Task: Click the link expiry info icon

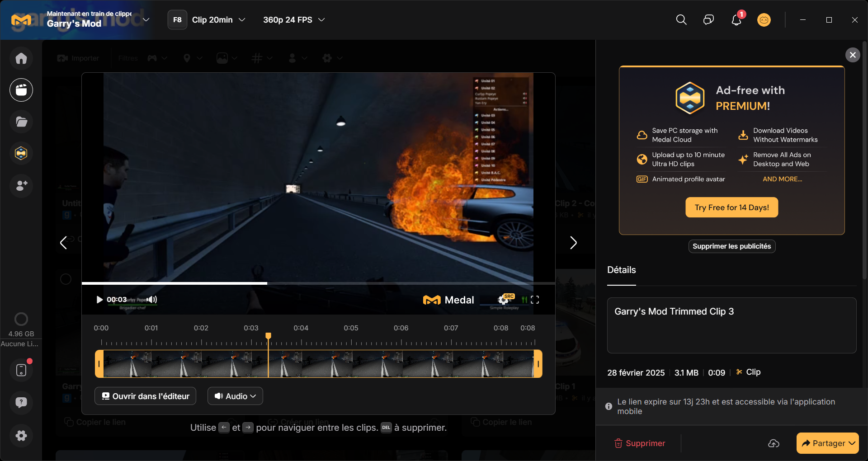Action: click(x=609, y=406)
